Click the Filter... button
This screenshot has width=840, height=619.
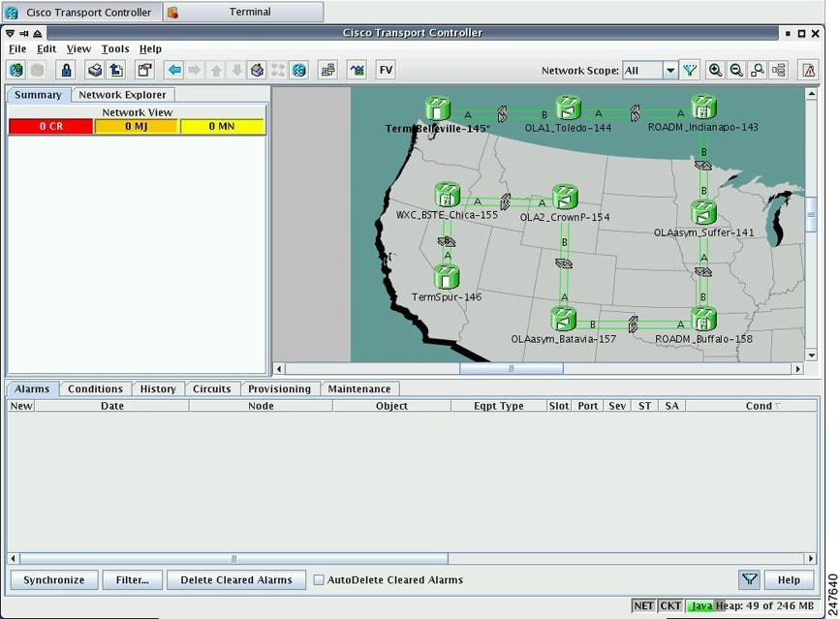[133, 580]
